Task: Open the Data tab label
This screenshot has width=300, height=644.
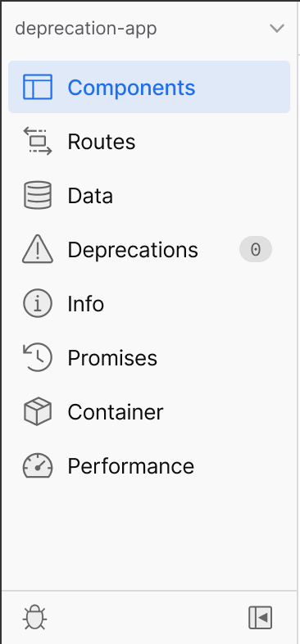Action: [x=90, y=196]
